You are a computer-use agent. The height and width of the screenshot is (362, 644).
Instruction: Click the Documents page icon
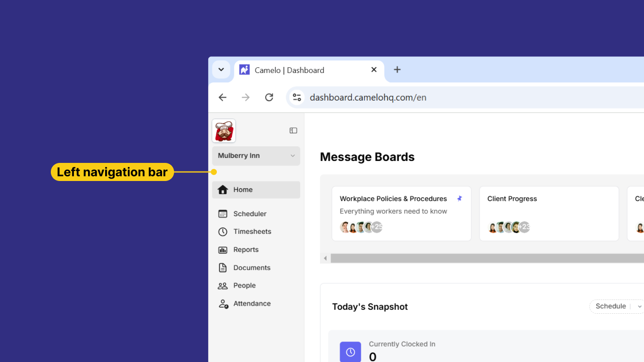[223, 267]
